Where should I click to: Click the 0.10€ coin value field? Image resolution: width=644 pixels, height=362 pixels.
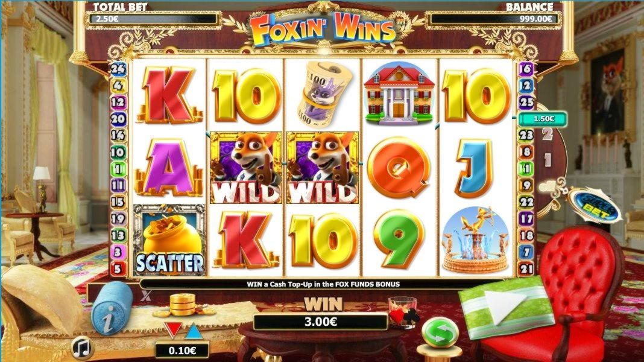click(x=182, y=351)
